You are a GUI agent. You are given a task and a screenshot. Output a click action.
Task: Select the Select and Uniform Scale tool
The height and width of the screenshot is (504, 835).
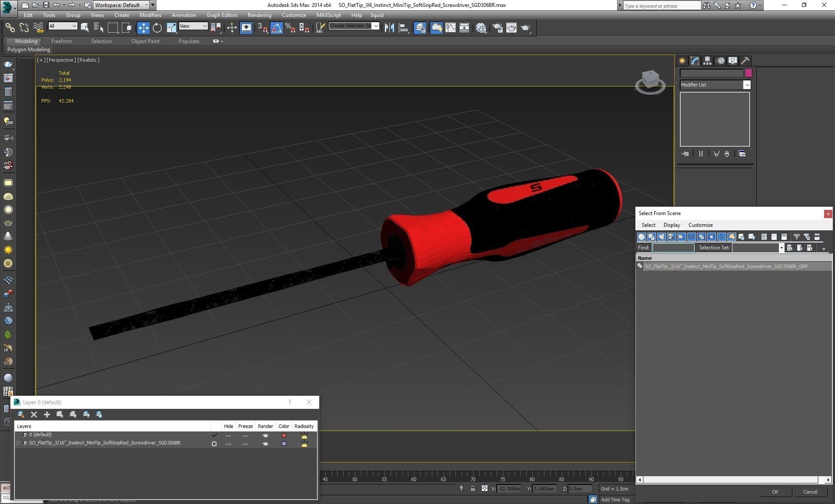coord(171,28)
